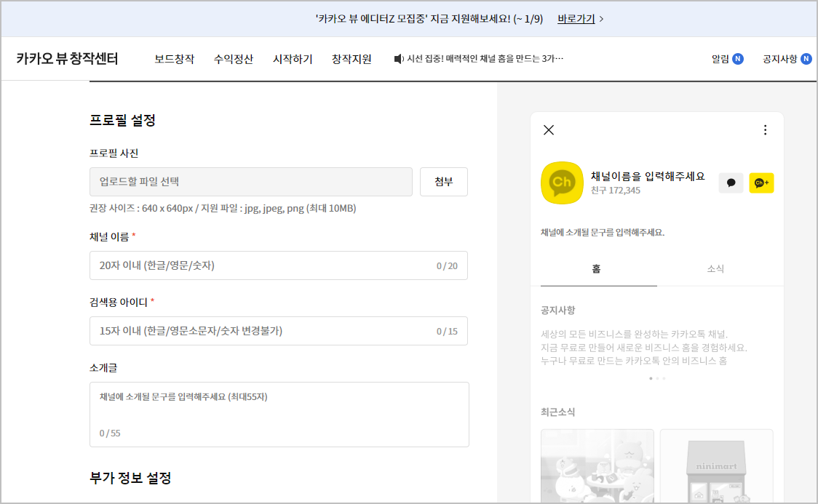
Task: Click the 친구 172,345 friend count
Action: coord(615,191)
